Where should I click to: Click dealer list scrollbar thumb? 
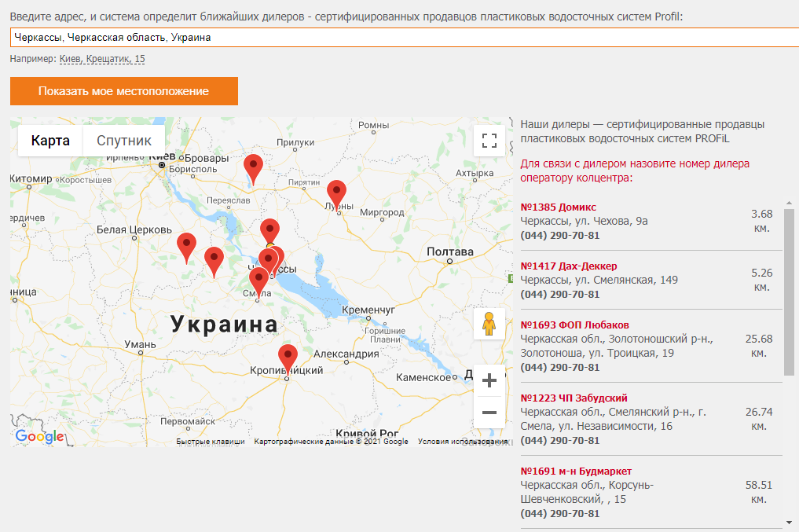pos(789,292)
